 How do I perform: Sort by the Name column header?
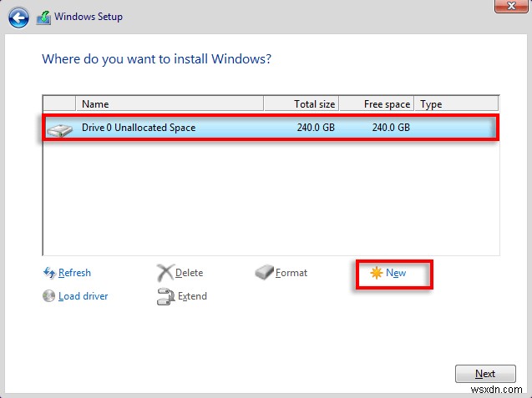click(170, 103)
